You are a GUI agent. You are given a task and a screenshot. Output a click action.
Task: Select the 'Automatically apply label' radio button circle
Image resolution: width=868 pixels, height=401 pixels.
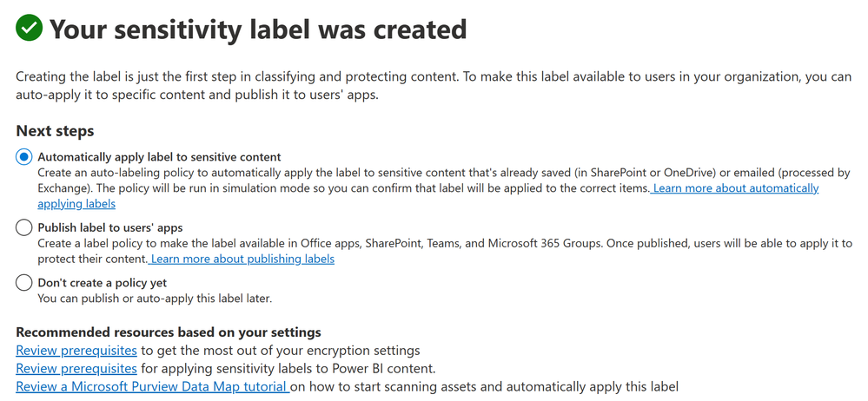23,156
